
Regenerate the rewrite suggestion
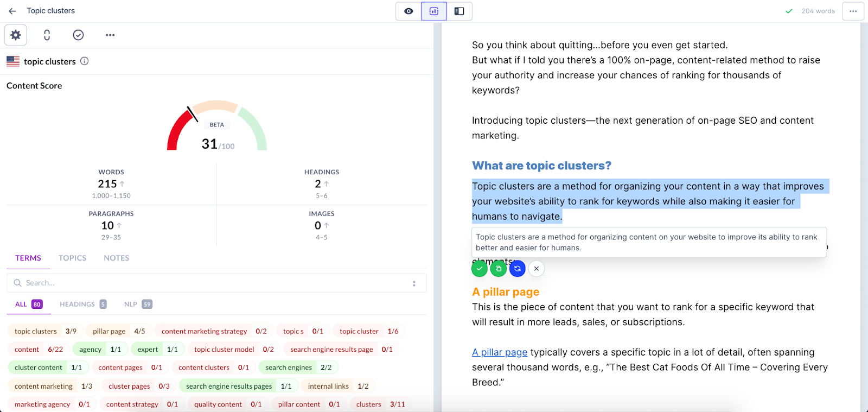pos(518,269)
